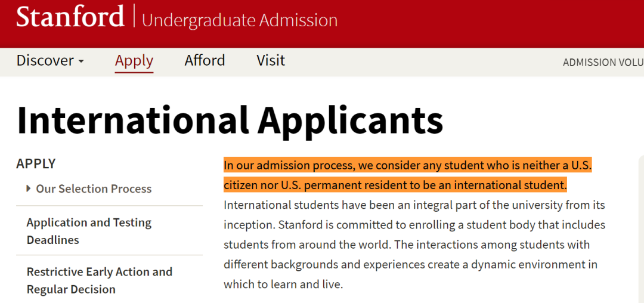This screenshot has width=644, height=303.
Task: Click the Admission Volunteers link at right
Action: [x=602, y=62]
